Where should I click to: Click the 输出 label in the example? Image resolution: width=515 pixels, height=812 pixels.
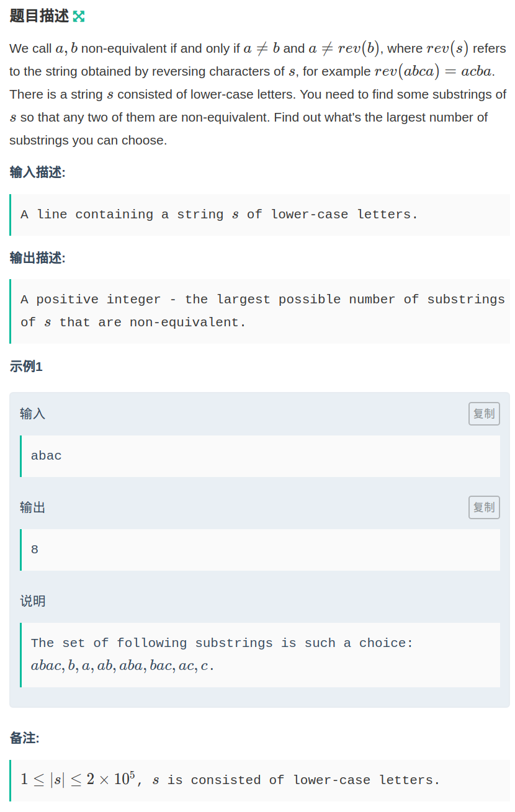[32, 507]
